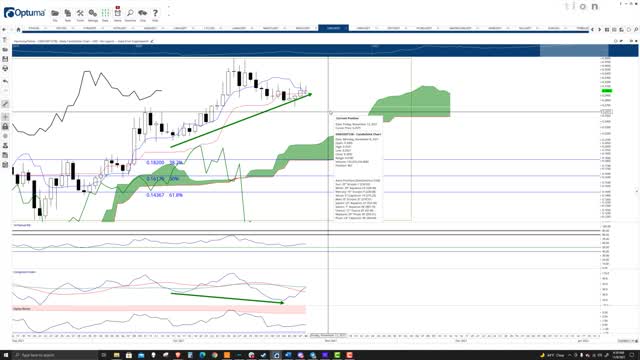
Task: Open Brave browser from taskbar
Action: click(178, 355)
